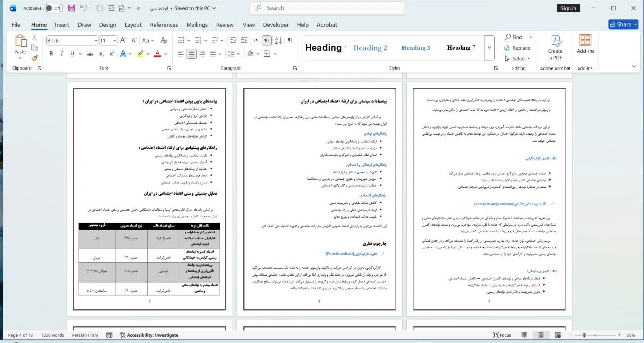Click the zoom slider in status bar

click(585, 335)
